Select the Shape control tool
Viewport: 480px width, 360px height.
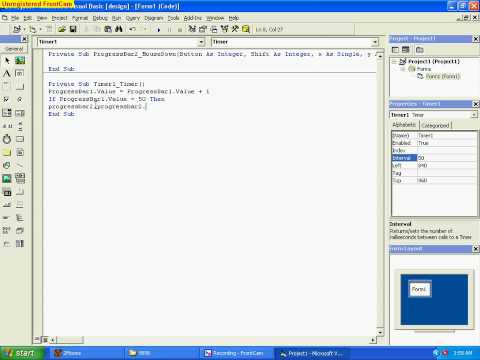click(7, 165)
